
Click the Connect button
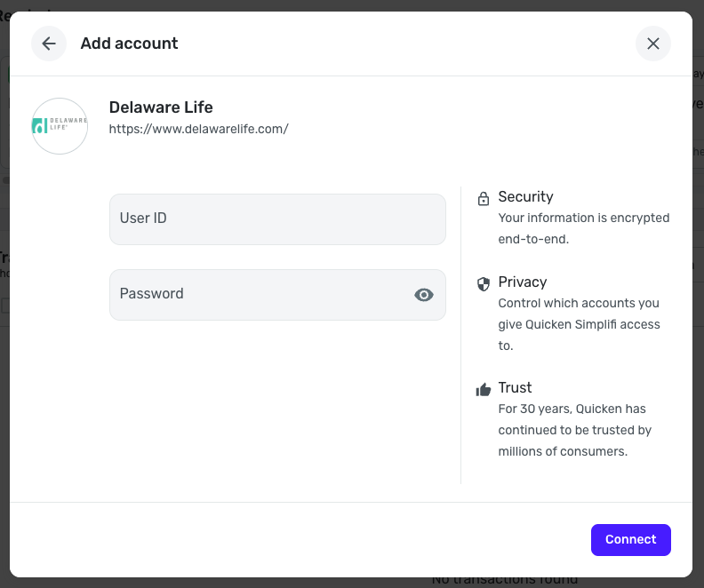tap(631, 539)
